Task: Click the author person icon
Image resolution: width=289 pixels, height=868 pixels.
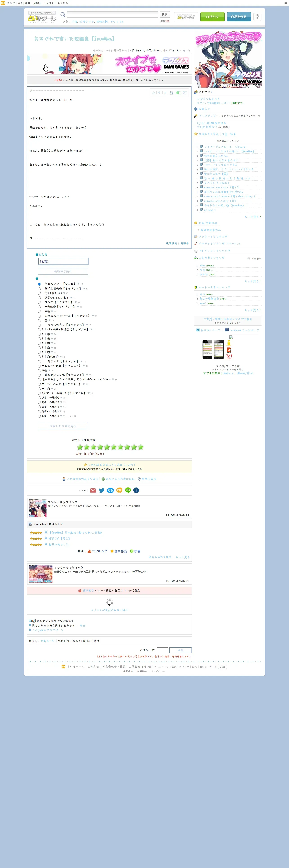Action: (x=64, y=479)
